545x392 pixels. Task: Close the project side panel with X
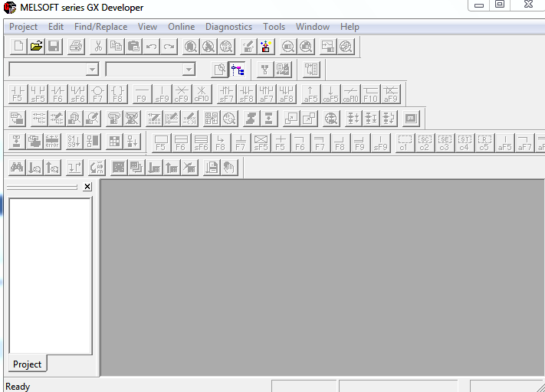point(87,187)
